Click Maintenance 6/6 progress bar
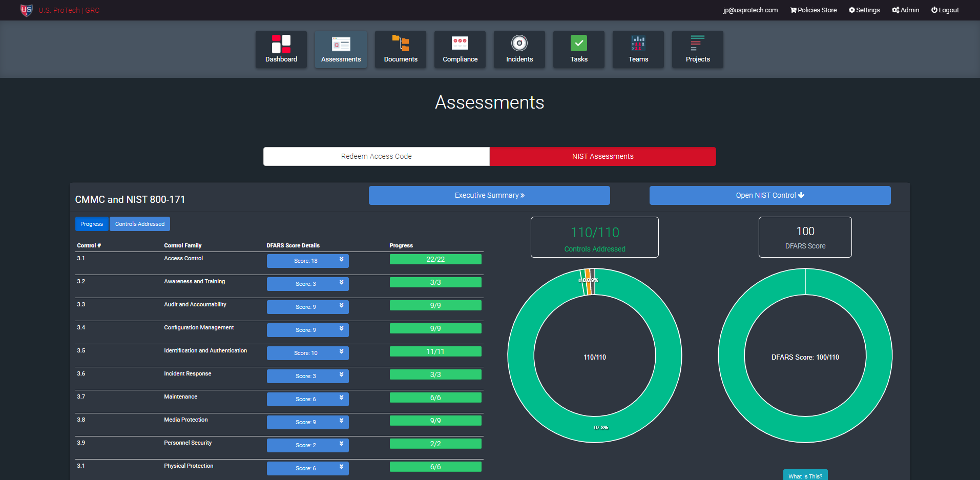Viewport: 980px width, 480px height. (435, 398)
